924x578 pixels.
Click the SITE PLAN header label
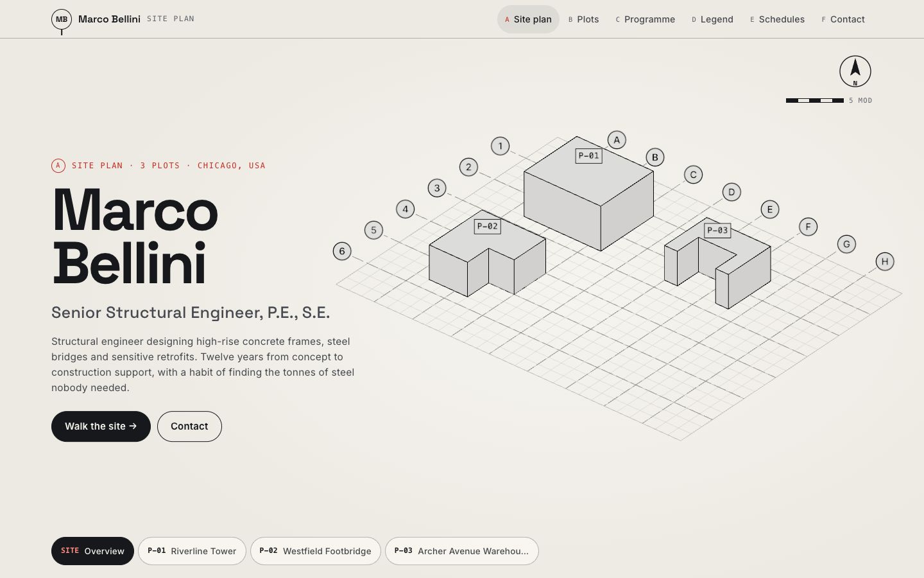pos(171,19)
